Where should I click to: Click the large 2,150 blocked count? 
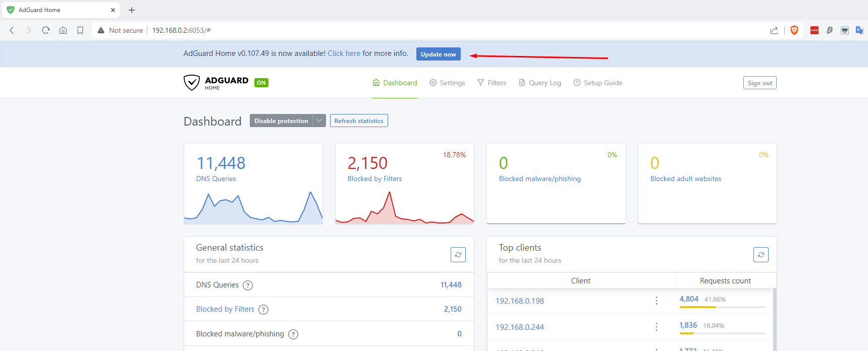(x=367, y=163)
